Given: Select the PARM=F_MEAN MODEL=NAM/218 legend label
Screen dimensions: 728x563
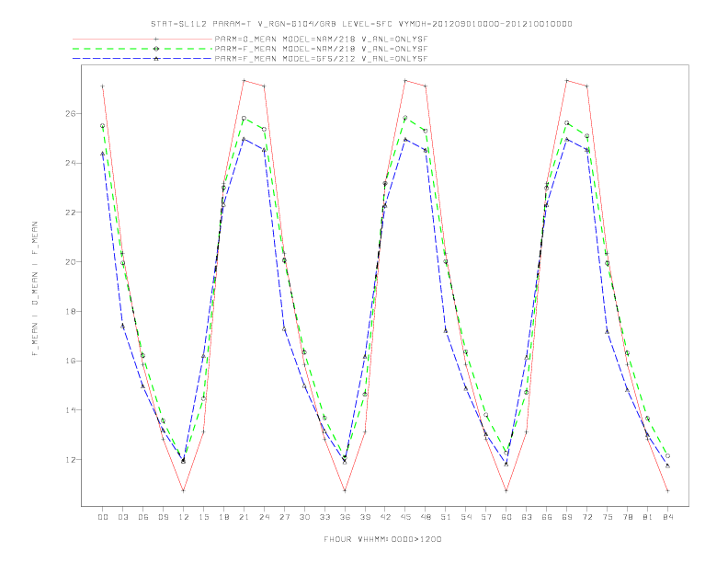Looking at the screenshot, I should click(321, 49).
